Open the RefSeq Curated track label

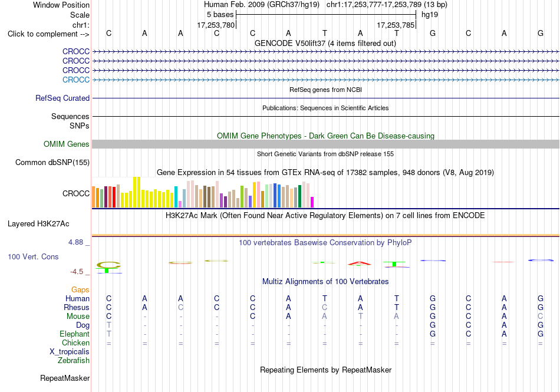62,98
